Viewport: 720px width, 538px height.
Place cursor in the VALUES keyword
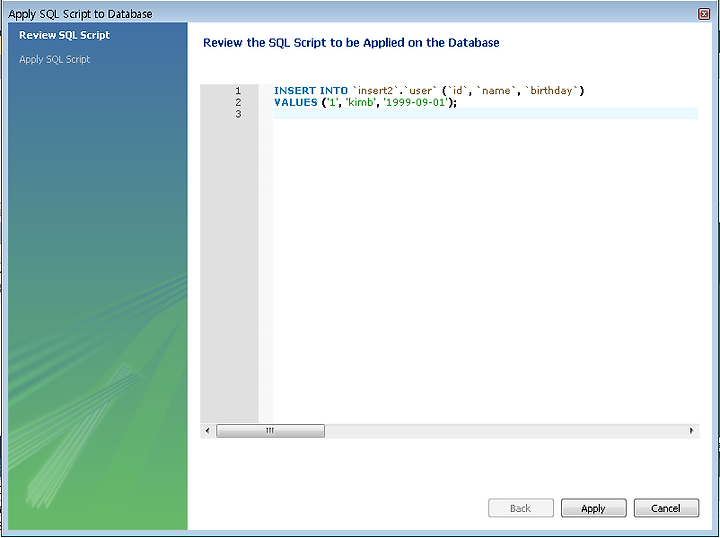[x=296, y=102]
